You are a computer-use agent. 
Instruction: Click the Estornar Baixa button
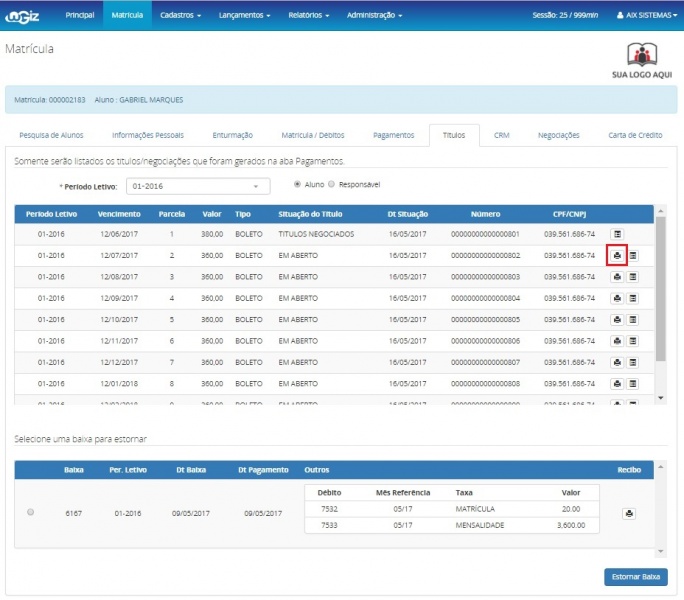pyautogui.click(x=635, y=577)
